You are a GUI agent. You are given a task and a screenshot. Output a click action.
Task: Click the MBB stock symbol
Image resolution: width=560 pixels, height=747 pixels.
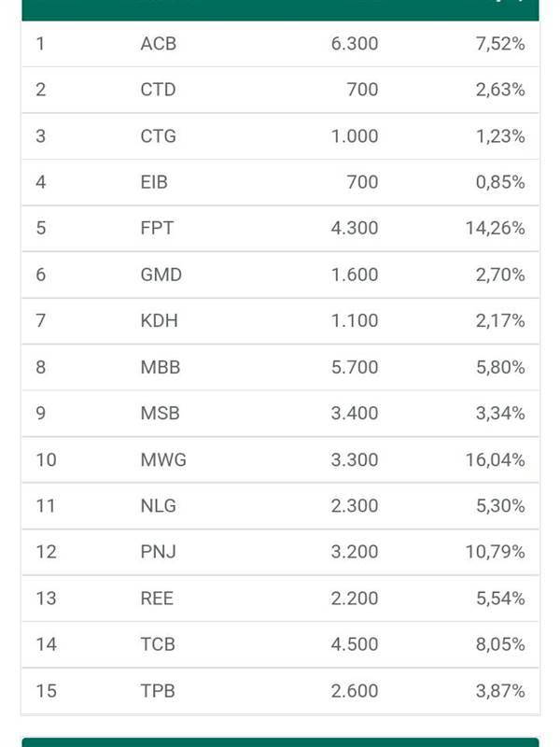click(161, 367)
